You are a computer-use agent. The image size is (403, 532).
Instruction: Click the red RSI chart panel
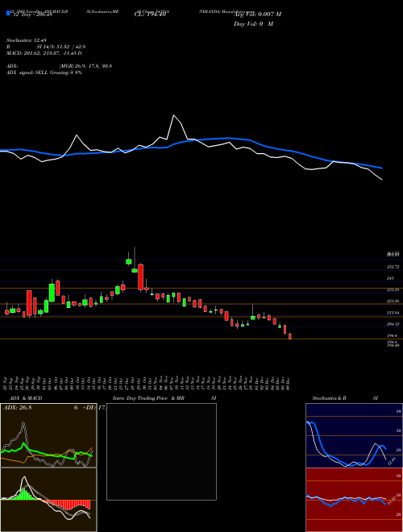(x=354, y=500)
